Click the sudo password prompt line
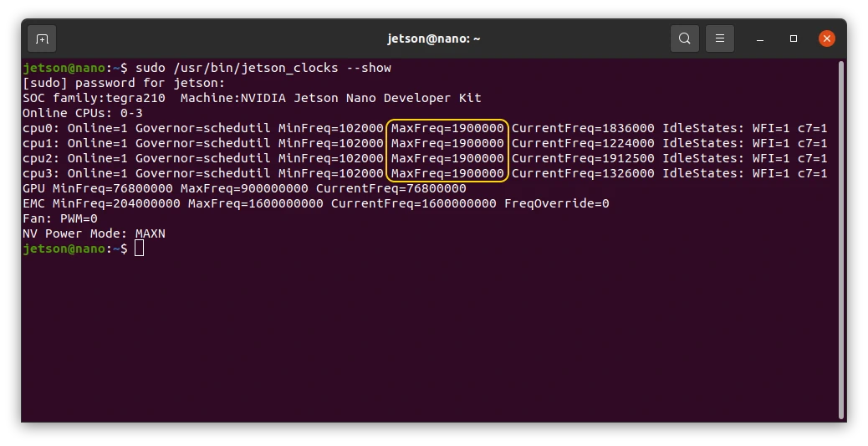Image resolution: width=868 pixels, height=446 pixels. (124, 83)
